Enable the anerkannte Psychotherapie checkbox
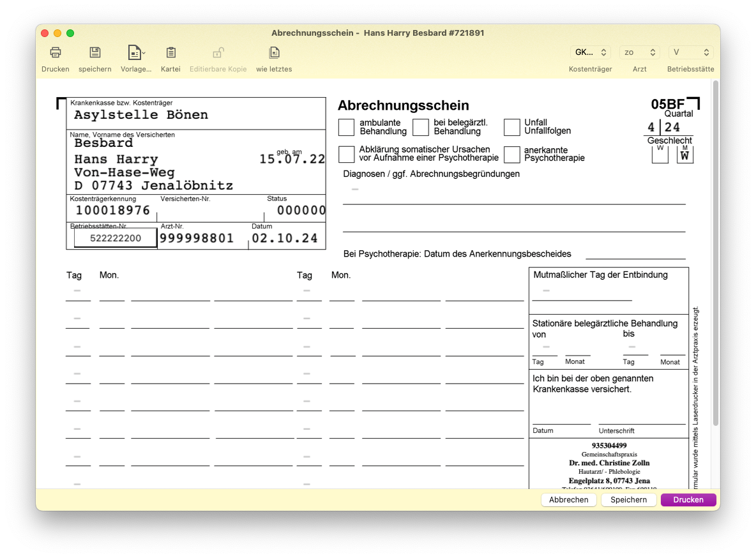 [x=511, y=155]
